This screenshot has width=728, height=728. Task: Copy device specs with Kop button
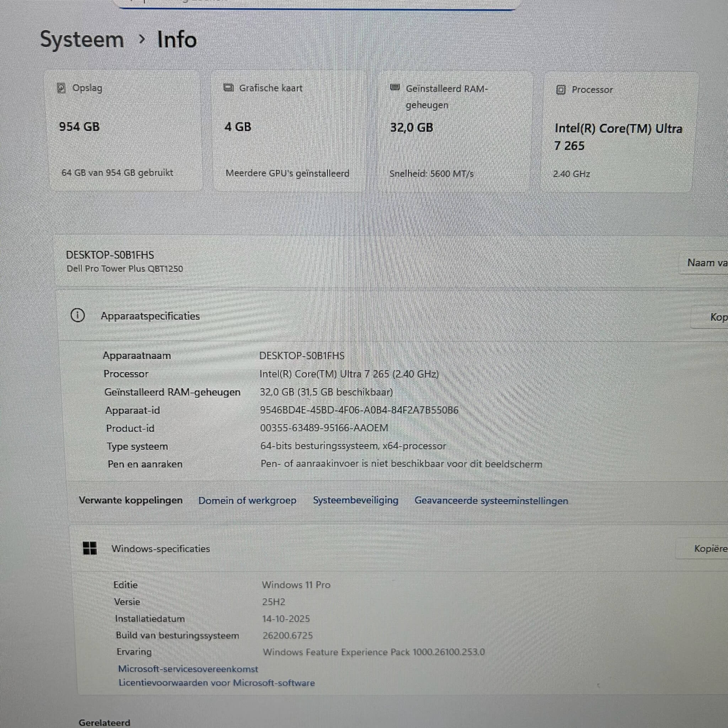(716, 317)
